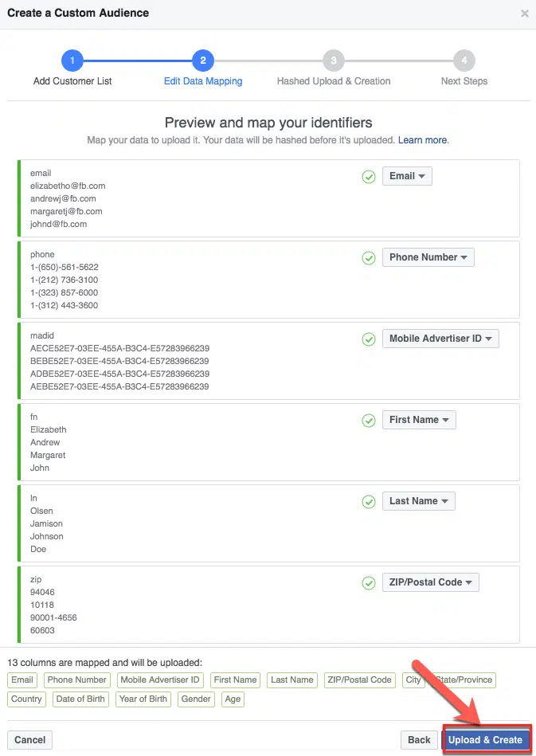Viewport: 536px width, 756px height.
Task: Click the step 3 circle icon
Action: coord(333,61)
